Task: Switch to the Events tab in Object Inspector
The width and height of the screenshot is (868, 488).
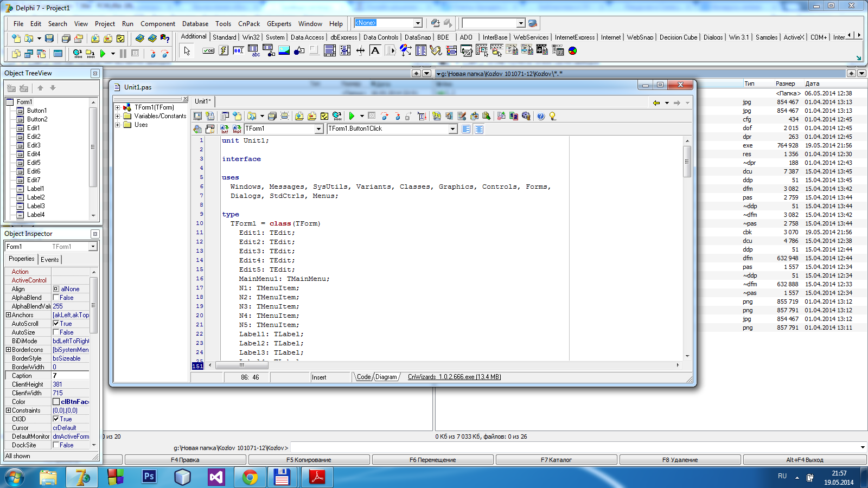Action: click(50, 260)
